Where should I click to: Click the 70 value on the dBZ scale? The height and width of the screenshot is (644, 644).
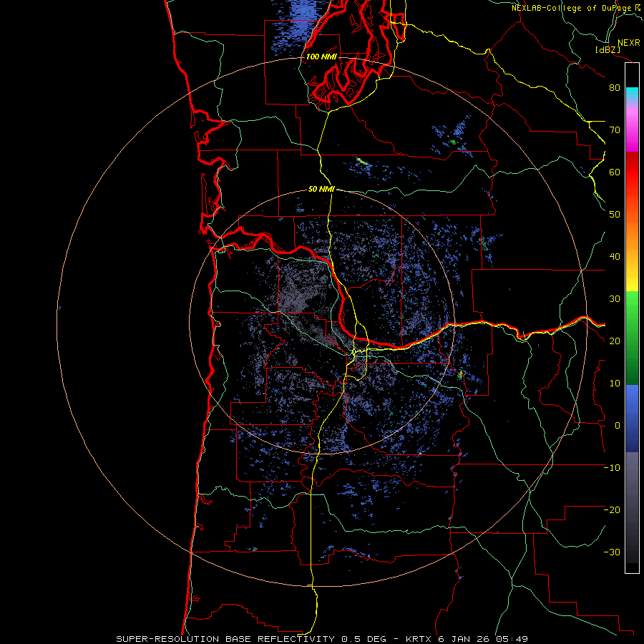pyautogui.click(x=615, y=130)
